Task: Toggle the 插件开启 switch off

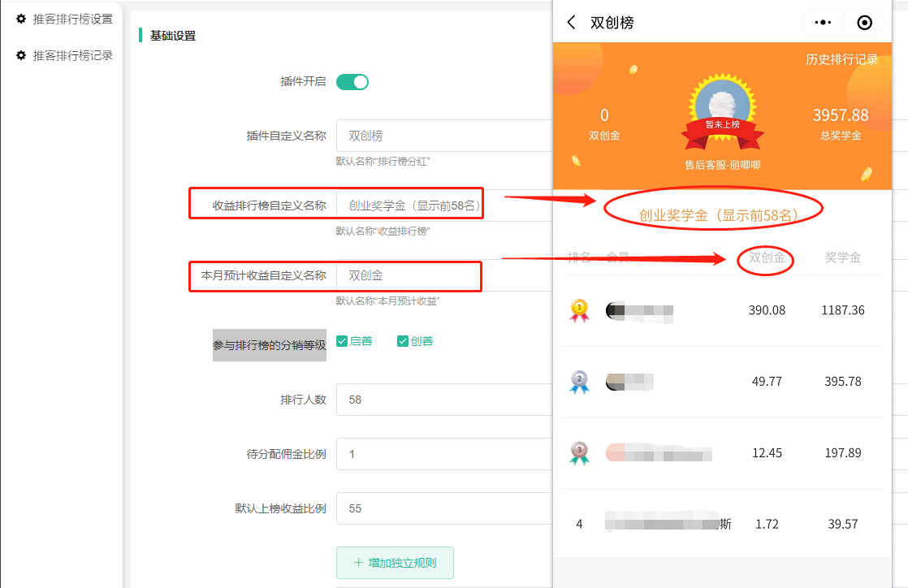Action: pos(352,81)
